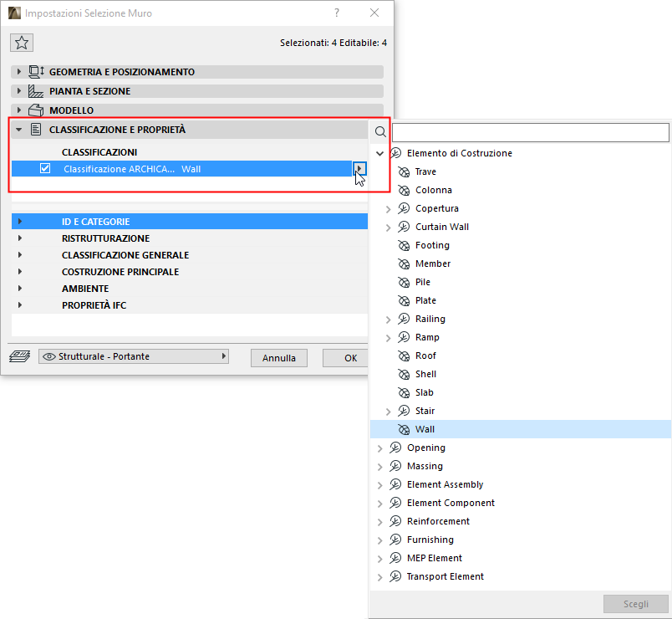Click the Favorites star button
This screenshot has width=672, height=619.
[22, 43]
